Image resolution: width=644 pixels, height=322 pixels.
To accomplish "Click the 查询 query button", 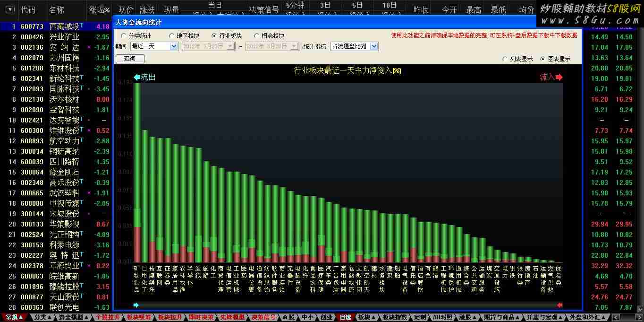I will [x=130, y=59].
